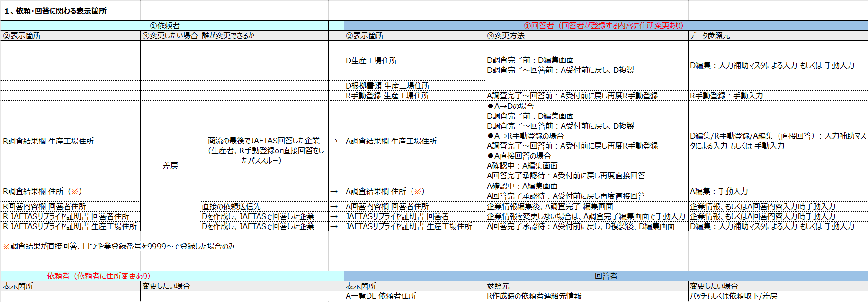
Task: Select the 'A一覧DL 依頼者住所' cell
Action: (x=381, y=296)
